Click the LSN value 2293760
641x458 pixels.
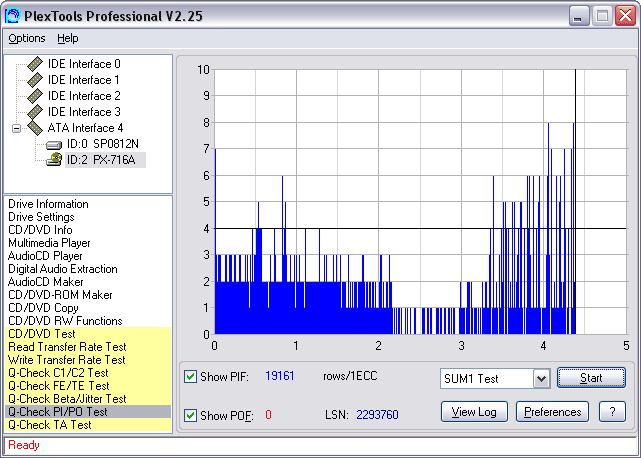(x=377, y=415)
